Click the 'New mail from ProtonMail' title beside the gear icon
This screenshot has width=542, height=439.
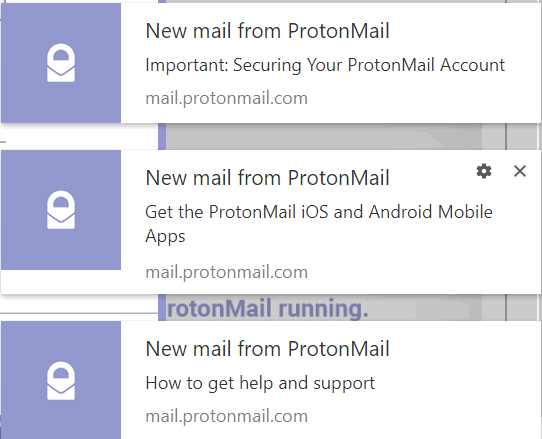click(267, 178)
